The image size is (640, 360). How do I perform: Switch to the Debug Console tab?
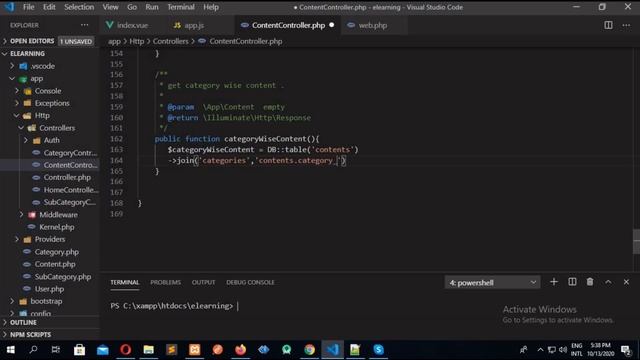[250, 282]
